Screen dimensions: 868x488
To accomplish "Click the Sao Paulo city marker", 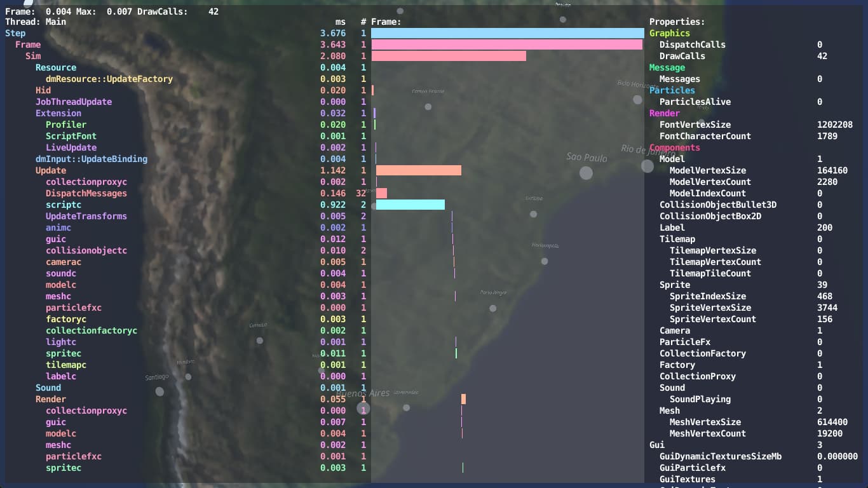I will pos(586,173).
